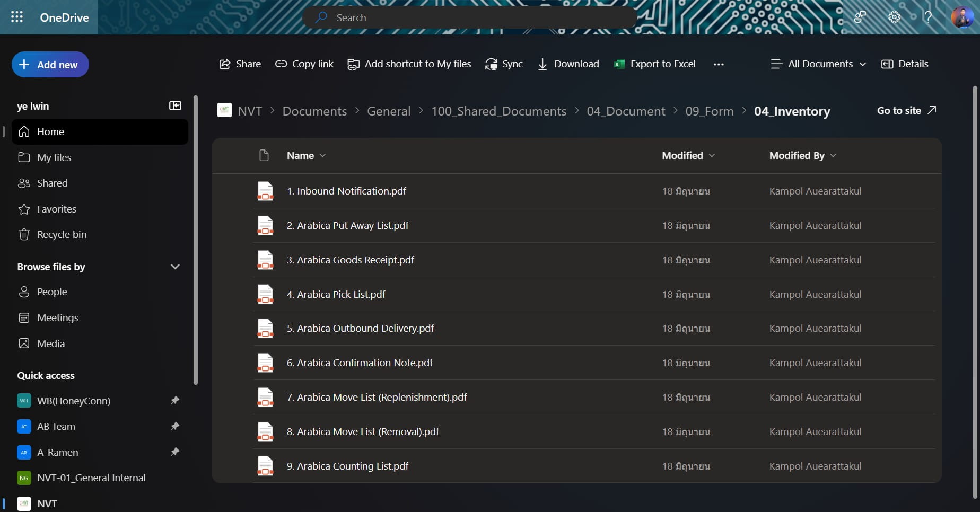Open the Help question mark icon
The height and width of the screenshot is (512, 980).
tap(928, 17)
